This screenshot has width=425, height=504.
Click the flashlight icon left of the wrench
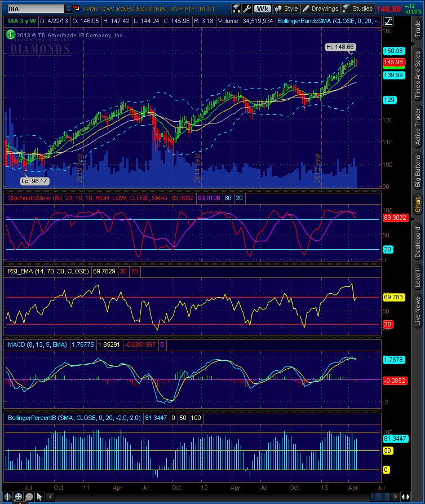pyautogui.click(x=237, y=8)
